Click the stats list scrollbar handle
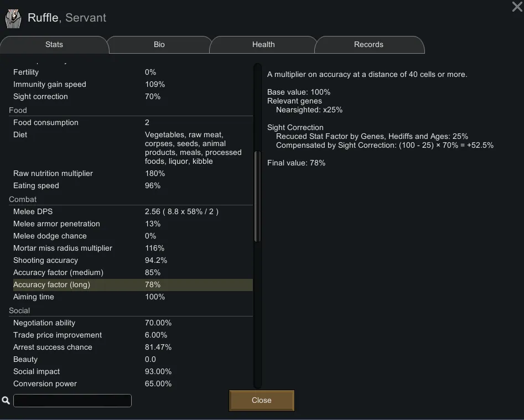This screenshot has width=524, height=420. coord(257,196)
